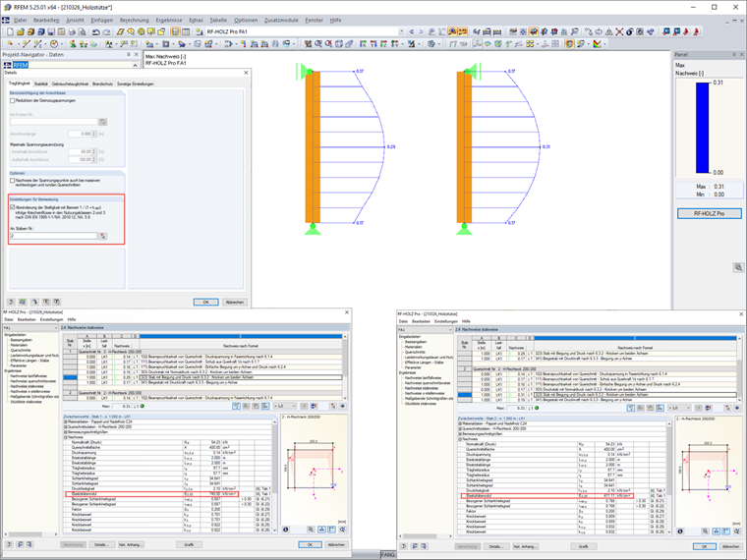Click pick members icon beside An Stäben field
The height and width of the screenshot is (560, 747).
(103, 236)
